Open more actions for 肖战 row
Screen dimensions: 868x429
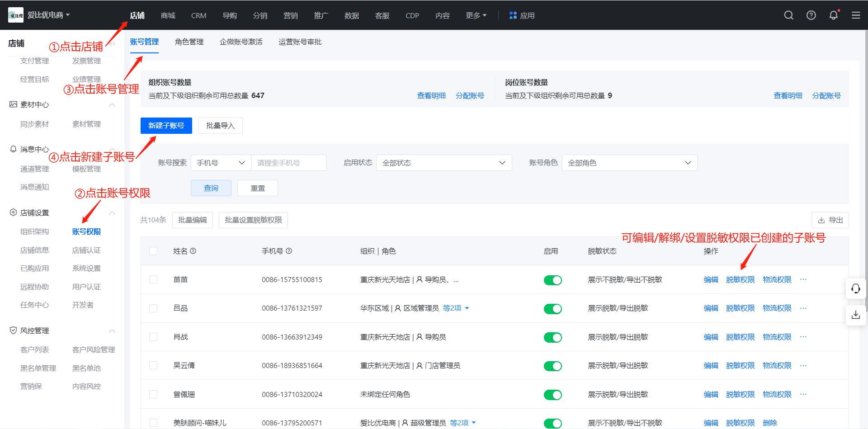coord(803,337)
